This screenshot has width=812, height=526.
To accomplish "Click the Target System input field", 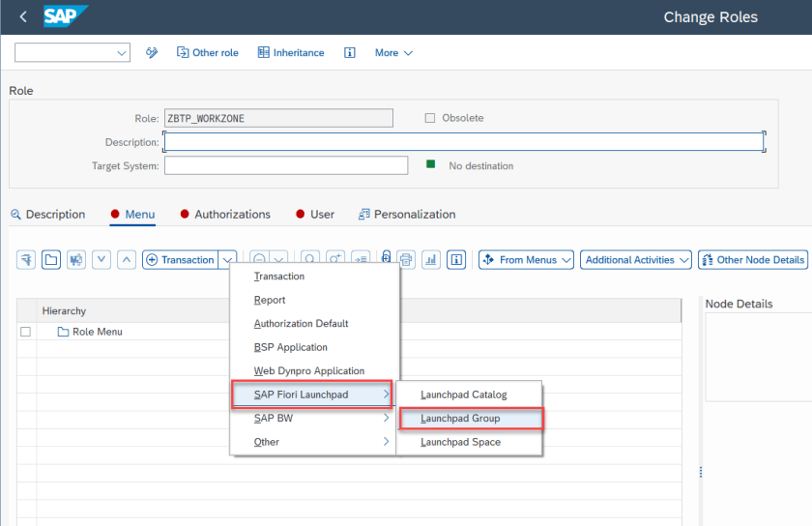I will 286,166.
